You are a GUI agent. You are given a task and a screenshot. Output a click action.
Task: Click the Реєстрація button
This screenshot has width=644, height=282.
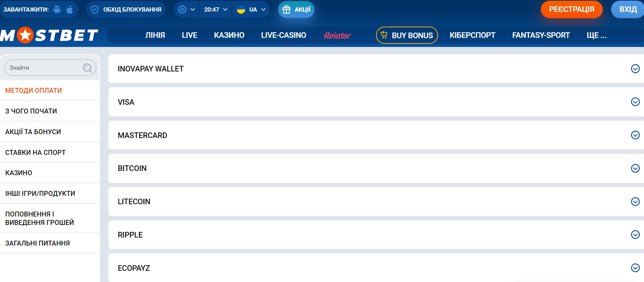pyautogui.click(x=571, y=9)
